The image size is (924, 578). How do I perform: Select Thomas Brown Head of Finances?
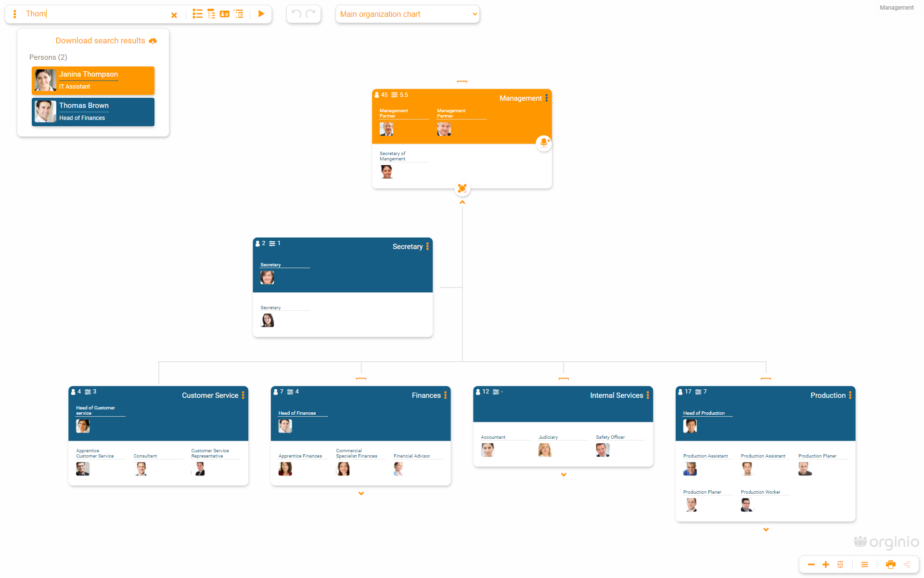pos(93,110)
